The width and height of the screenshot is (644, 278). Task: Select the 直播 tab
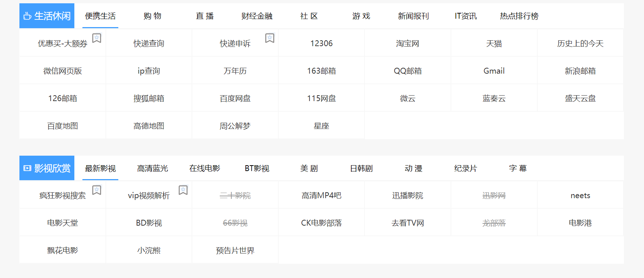coord(205,16)
